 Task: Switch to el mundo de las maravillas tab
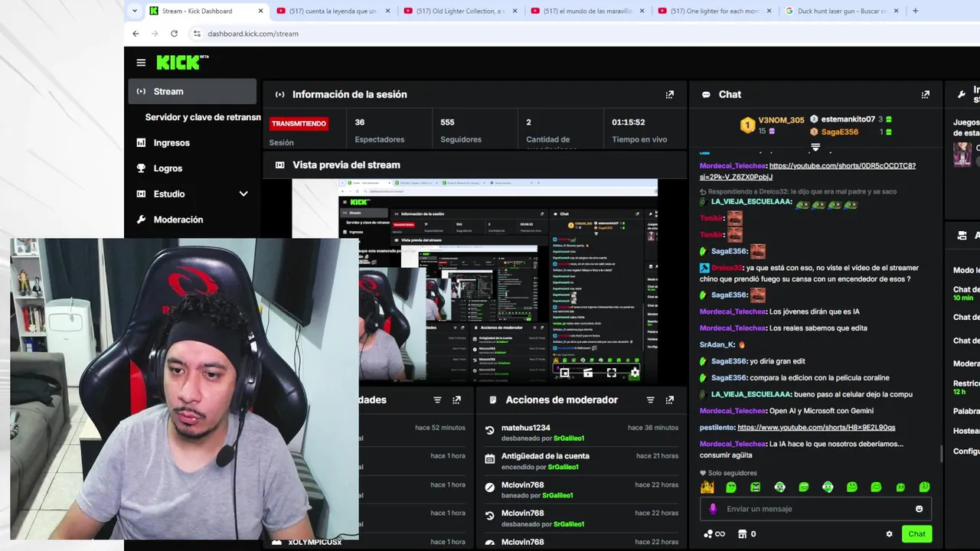point(587,11)
